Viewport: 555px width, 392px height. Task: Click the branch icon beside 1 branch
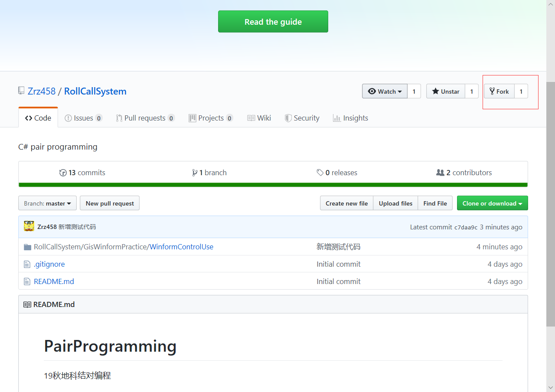click(x=195, y=173)
